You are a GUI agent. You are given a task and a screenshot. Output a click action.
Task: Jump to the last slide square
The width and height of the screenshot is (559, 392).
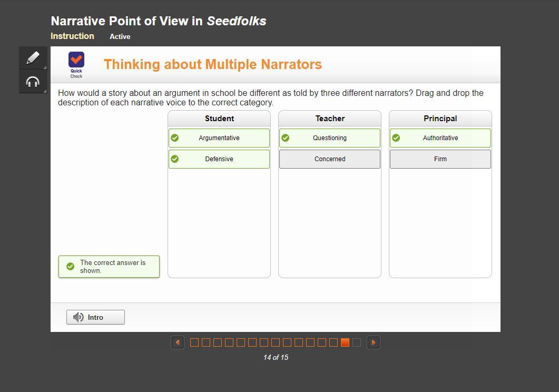[357, 342]
